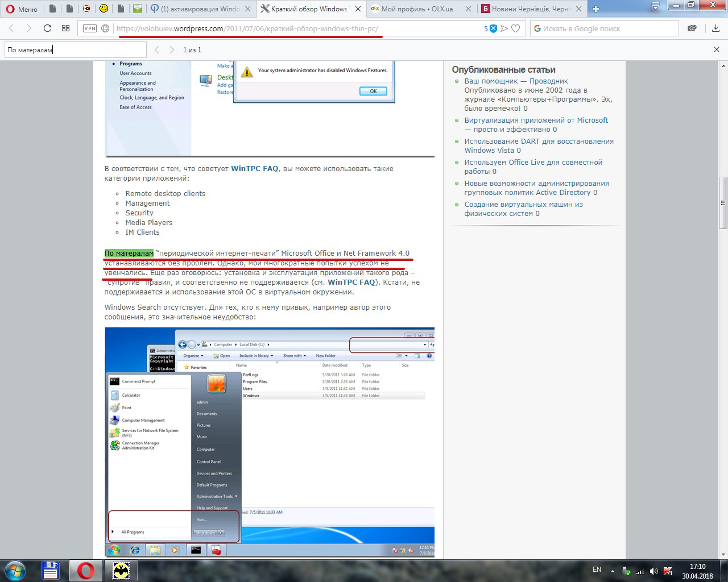Click the vertical page scrollbar thumb
Image resolution: width=728 pixels, height=582 pixels.
[723, 202]
